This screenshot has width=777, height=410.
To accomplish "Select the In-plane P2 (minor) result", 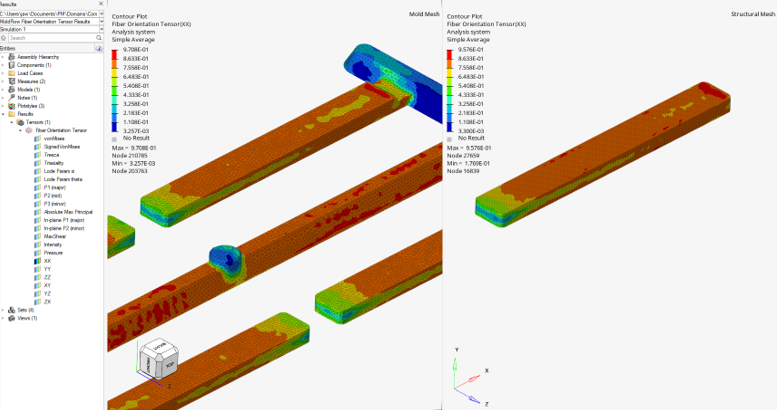I will pyautogui.click(x=64, y=228).
